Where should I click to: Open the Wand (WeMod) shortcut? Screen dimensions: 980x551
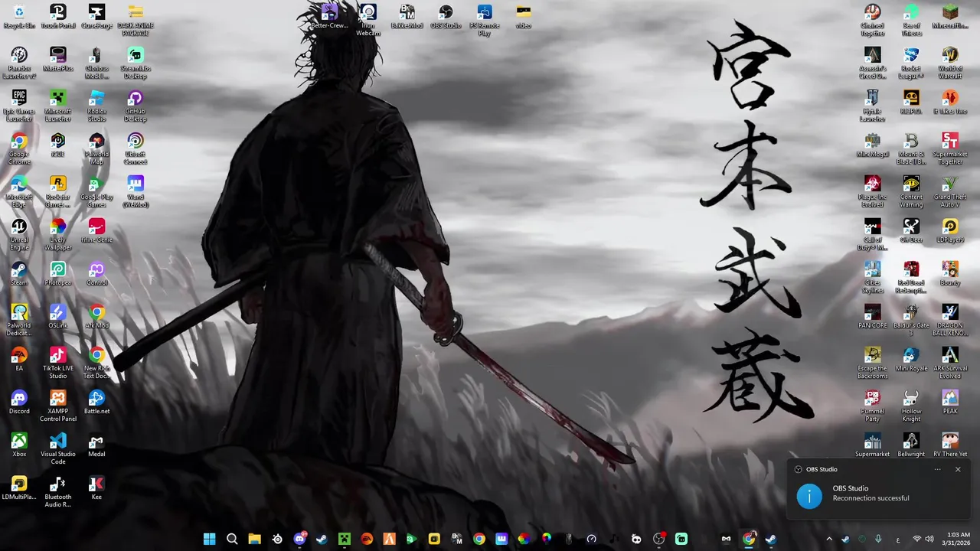click(x=136, y=192)
